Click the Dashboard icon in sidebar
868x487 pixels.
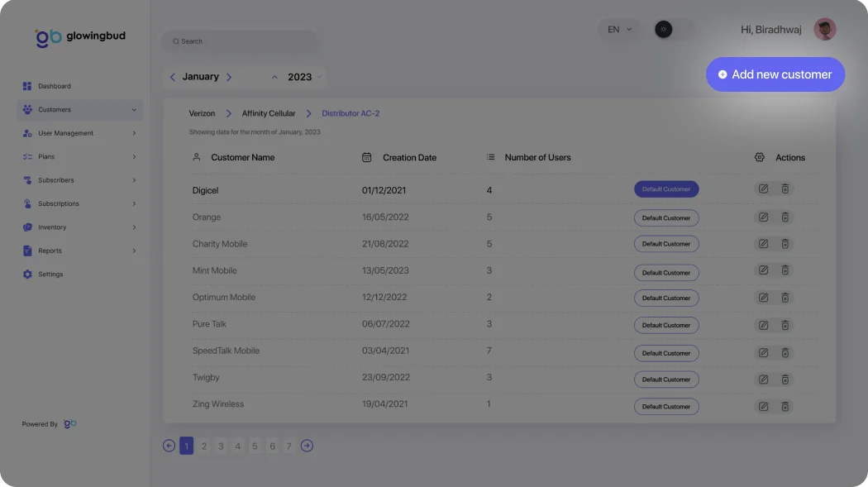pos(27,86)
